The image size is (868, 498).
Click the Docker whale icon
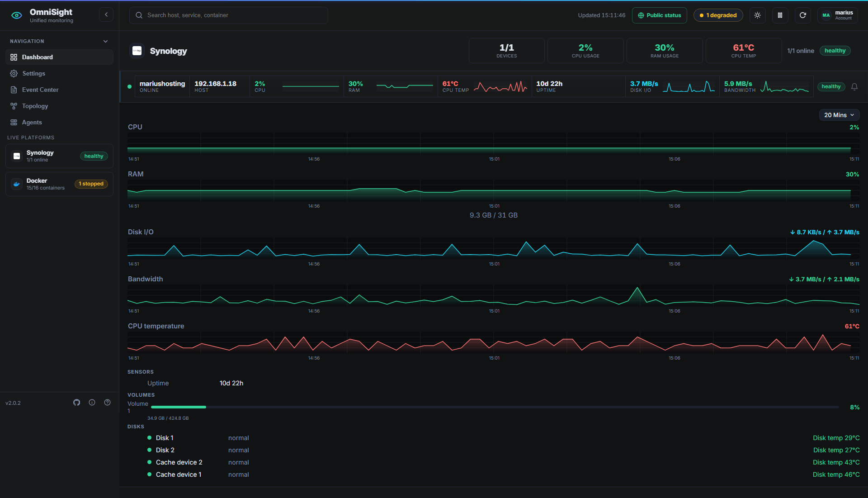point(17,184)
